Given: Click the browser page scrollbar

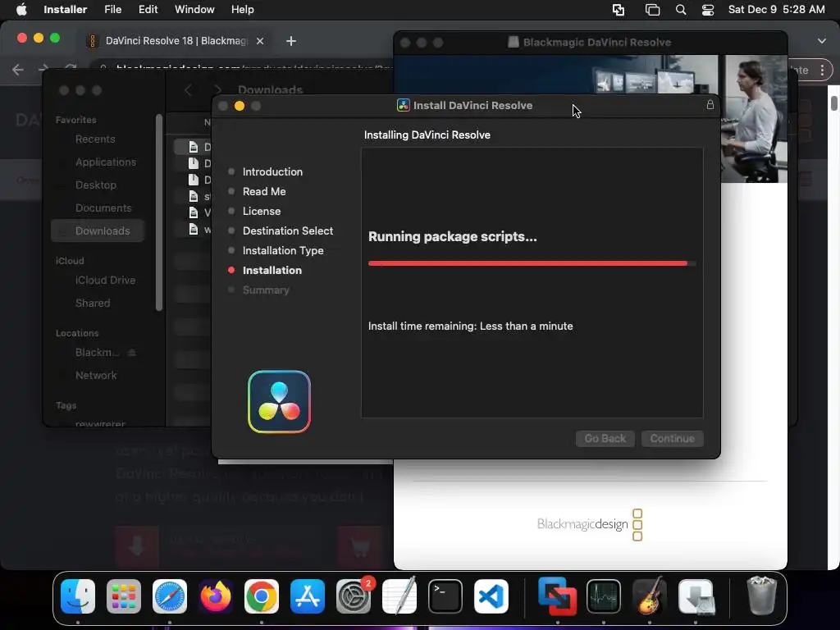Looking at the screenshot, I should 834,103.
